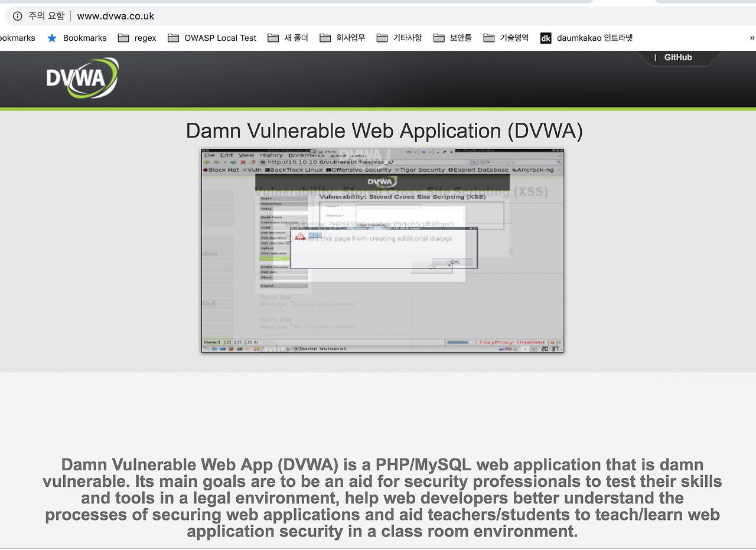Open the OWASP Local Test bookmark folder
This screenshot has height=550, width=756.
click(212, 38)
